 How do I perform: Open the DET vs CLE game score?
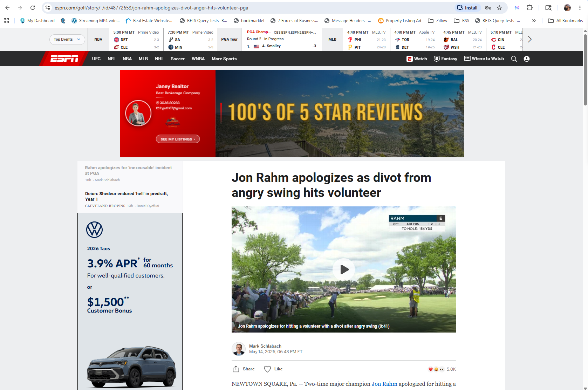136,40
